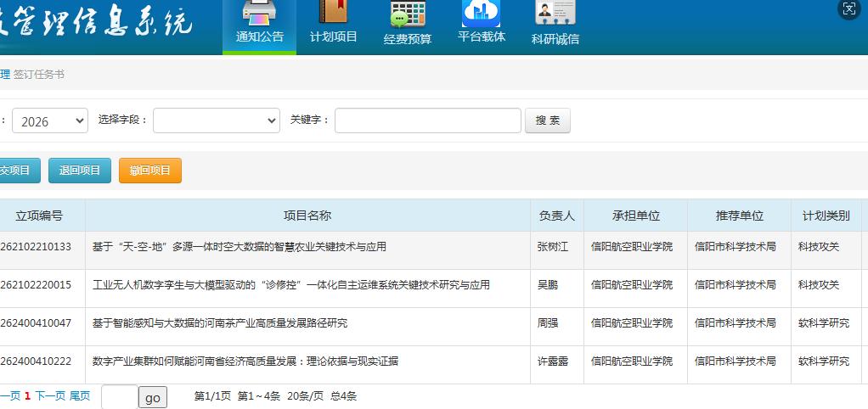
Task: Click the 关键字 input field
Action: (x=428, y=120)
